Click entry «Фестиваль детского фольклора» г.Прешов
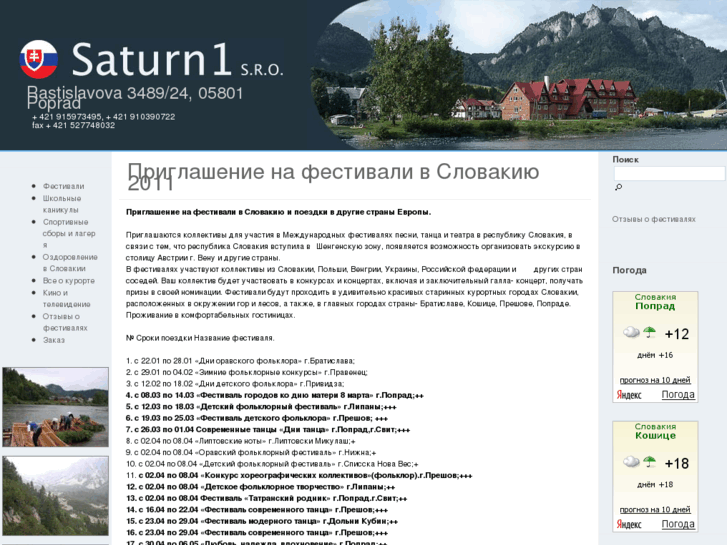This screenshot has width=727, height=545. point(257,418)
